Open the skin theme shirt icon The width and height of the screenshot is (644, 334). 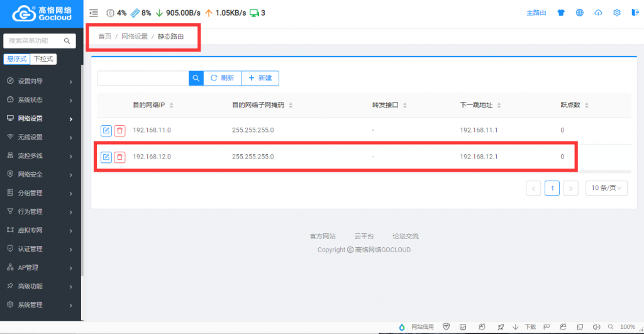560,13
